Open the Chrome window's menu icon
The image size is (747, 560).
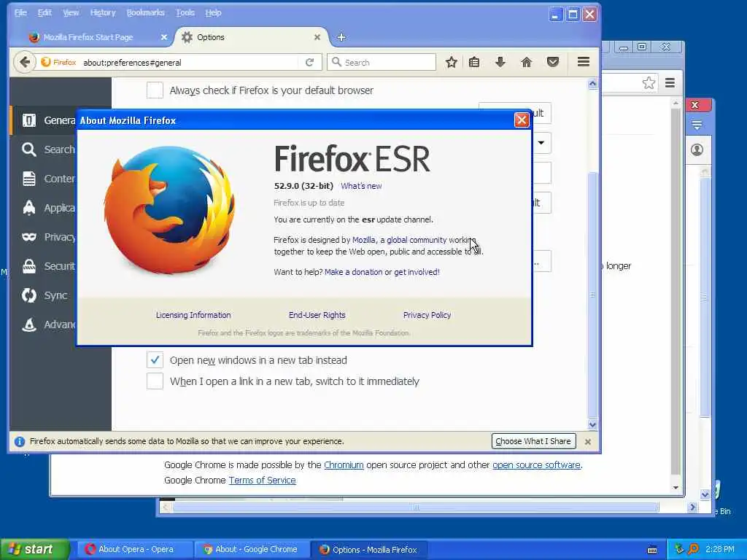(670, 83)
